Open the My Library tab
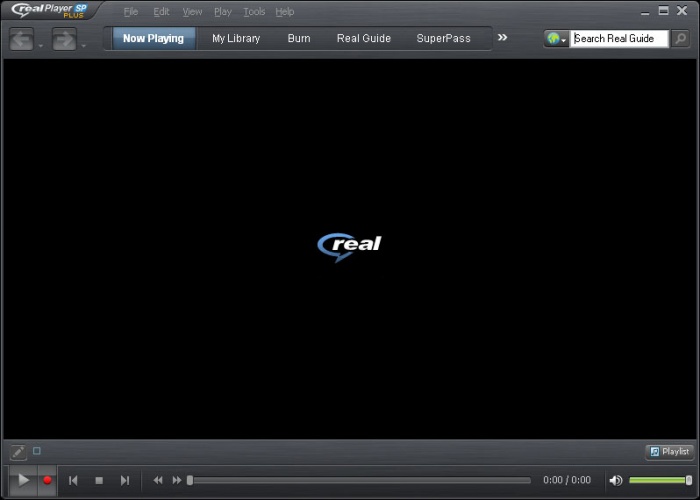 (236, 38)
